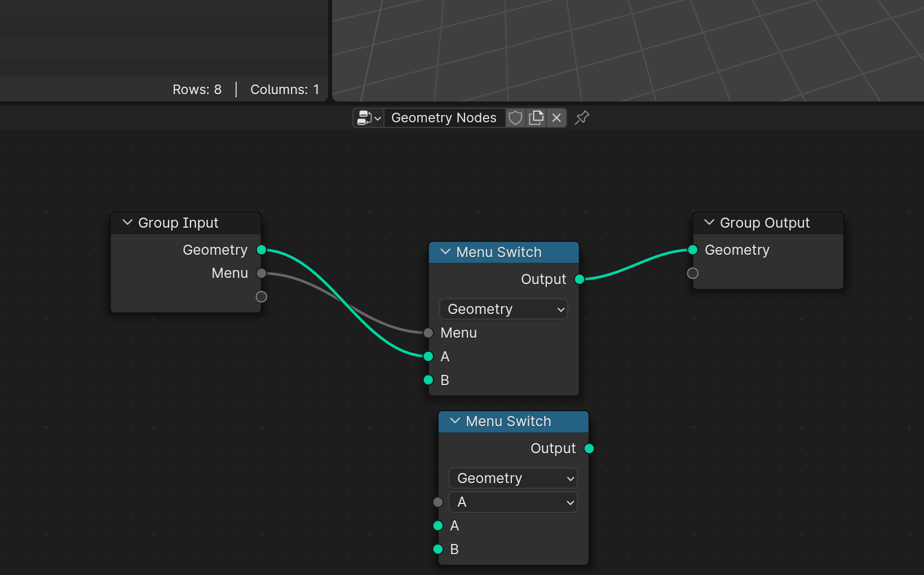
Task: Click lower Menu Switch Output socket
Action: (x=589, y=448)
